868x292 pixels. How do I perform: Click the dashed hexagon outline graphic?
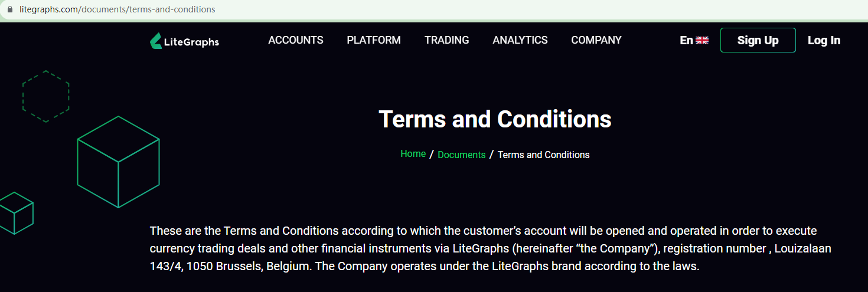click(46, 96)
